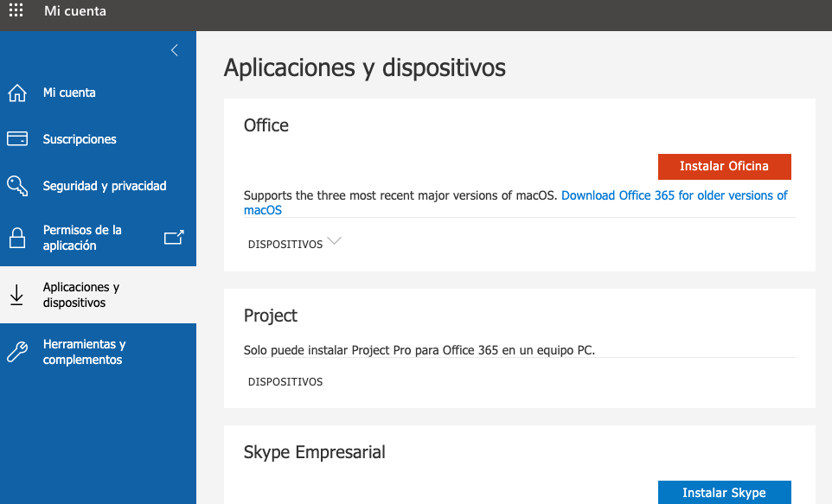
Task: Click the wrench icon for Herramientas y complementos
Action: (17, 352)
